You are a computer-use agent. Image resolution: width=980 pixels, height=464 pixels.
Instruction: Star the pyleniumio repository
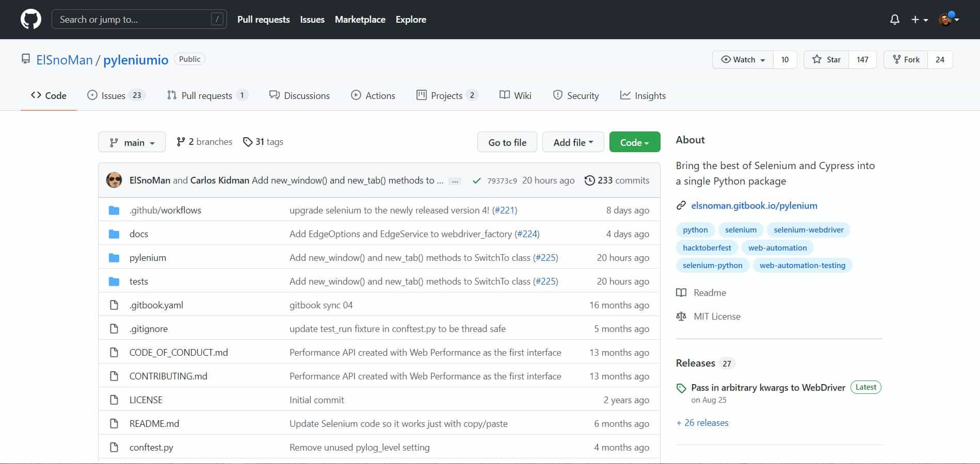pos(826,60)
